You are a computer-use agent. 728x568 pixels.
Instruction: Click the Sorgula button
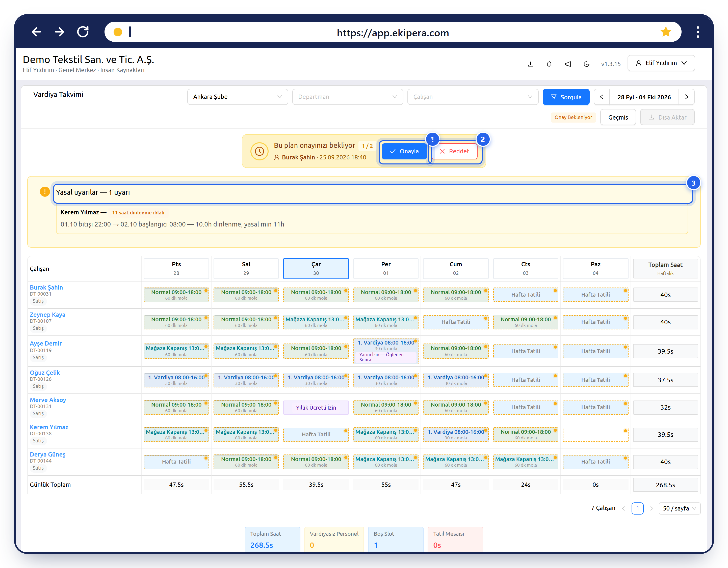point(566,97)
